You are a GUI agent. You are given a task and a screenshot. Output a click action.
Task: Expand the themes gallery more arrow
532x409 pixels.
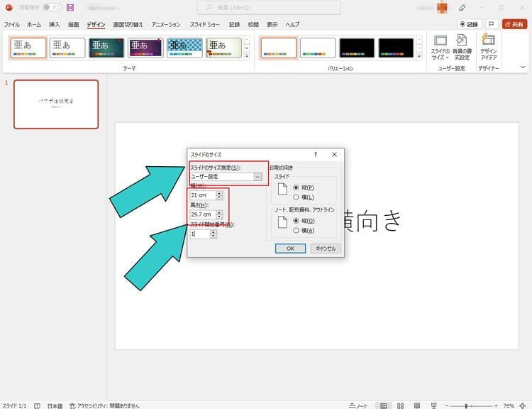point(247,56)
